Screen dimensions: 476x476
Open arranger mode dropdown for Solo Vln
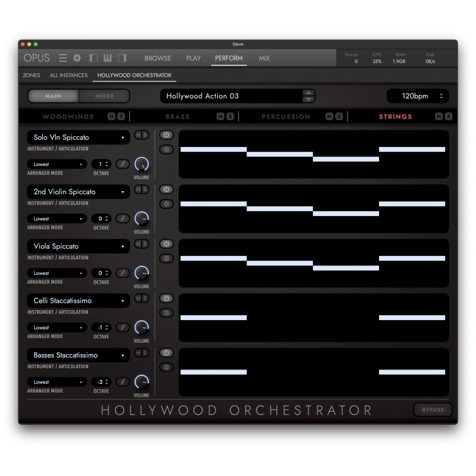(57, 164)
